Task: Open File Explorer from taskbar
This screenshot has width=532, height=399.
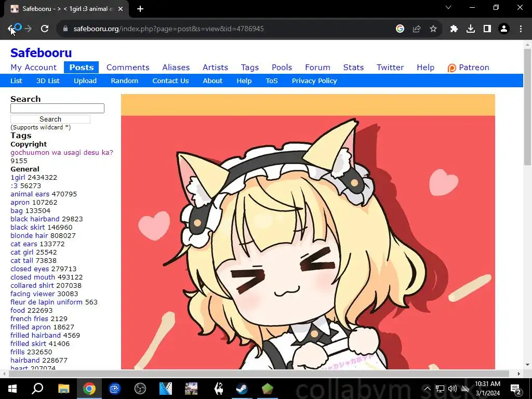Action: pyautogui.click(x=63, y=389)
